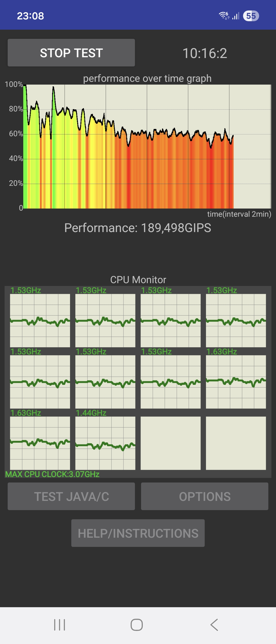Open recent apps with three-bar icon
The image size is (276, 644).
[x=60, y=625]
